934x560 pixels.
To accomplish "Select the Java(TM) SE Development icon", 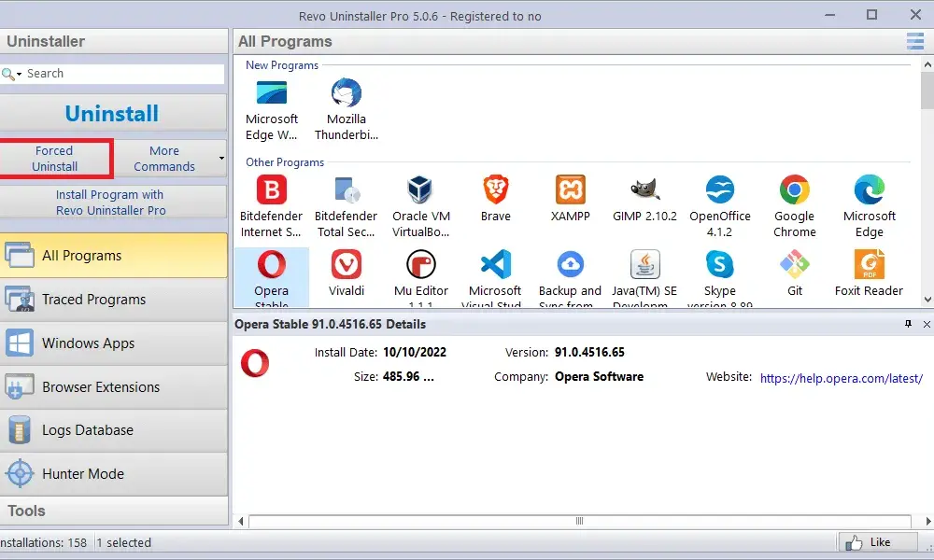I will click(644, 264).
